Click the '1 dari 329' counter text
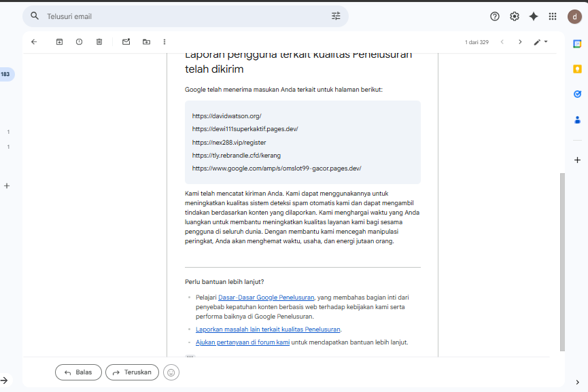The width and height of the screenshot is (588, 392). (477, 42)
